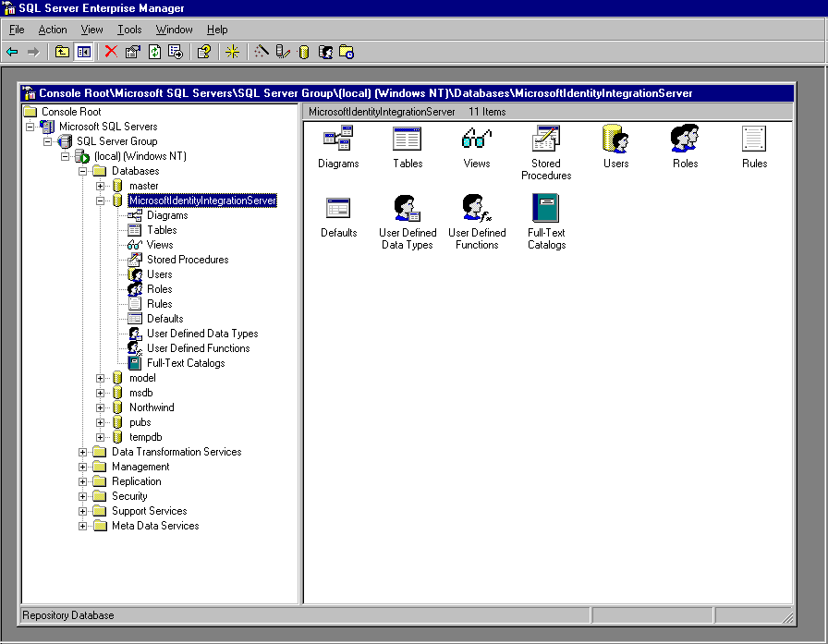Select Views node in the tree
This screenshot has width=828, height=644.
(x=160, y=245)
